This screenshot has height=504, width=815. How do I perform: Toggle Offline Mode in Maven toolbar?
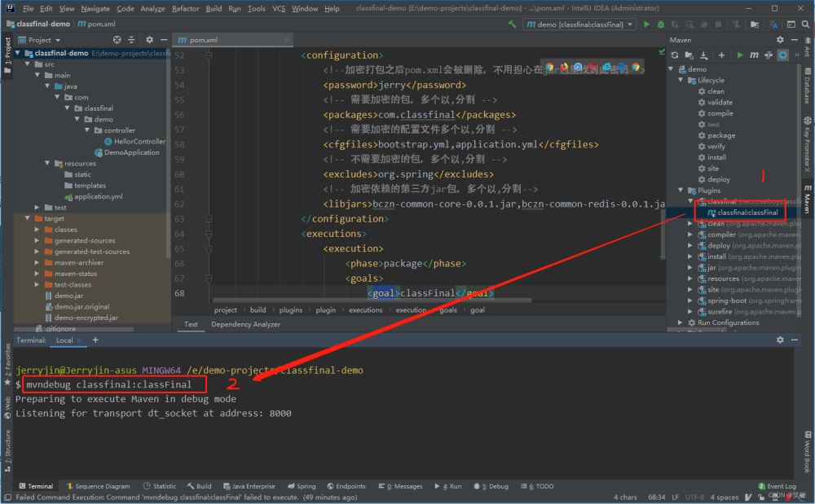click(x=769, y=55)
